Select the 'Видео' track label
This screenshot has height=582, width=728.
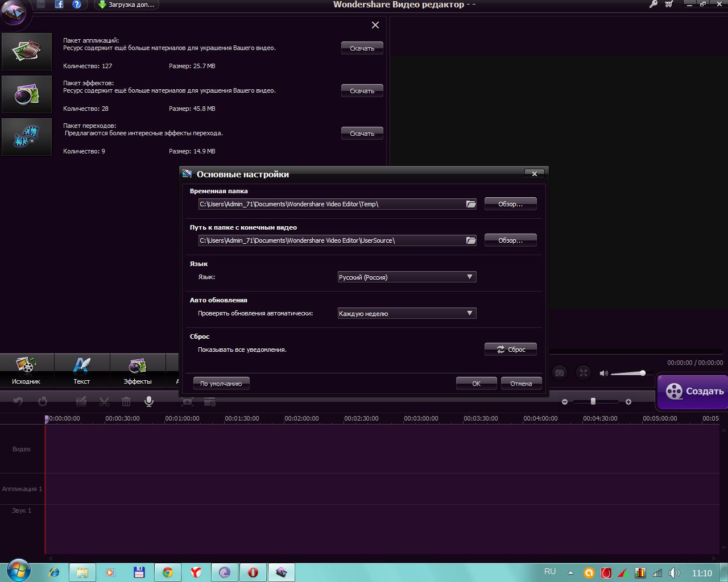point(22,449)
